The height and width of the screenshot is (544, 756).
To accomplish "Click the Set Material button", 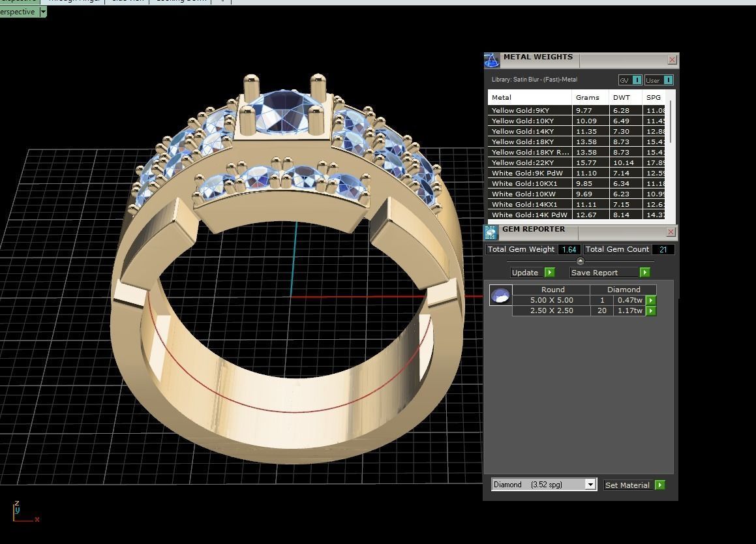I will point(629,485).
